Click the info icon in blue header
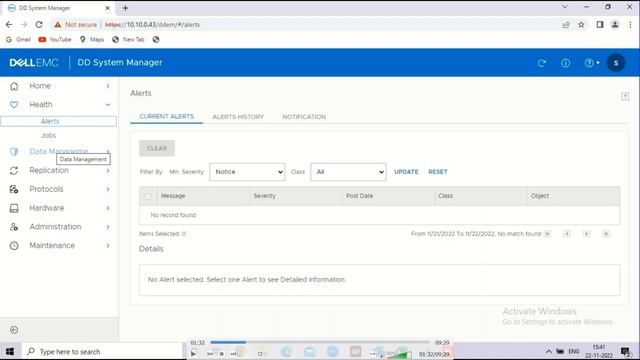The image size is (640, 360). [x=565, y=63]
